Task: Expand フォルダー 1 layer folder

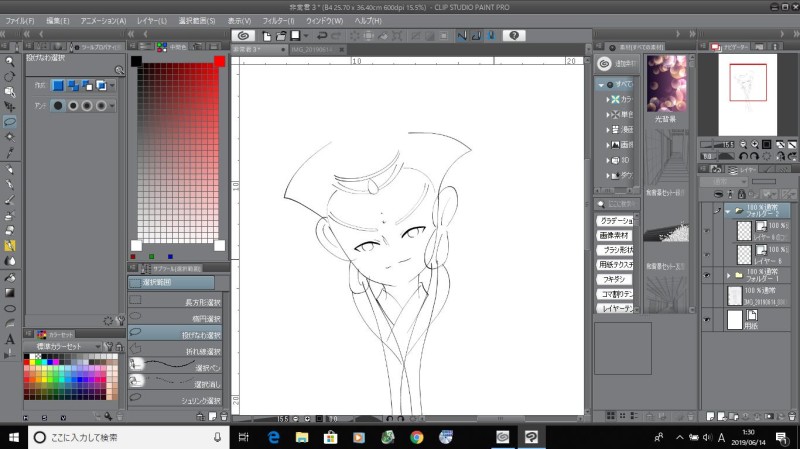Action: click(728, 276)
